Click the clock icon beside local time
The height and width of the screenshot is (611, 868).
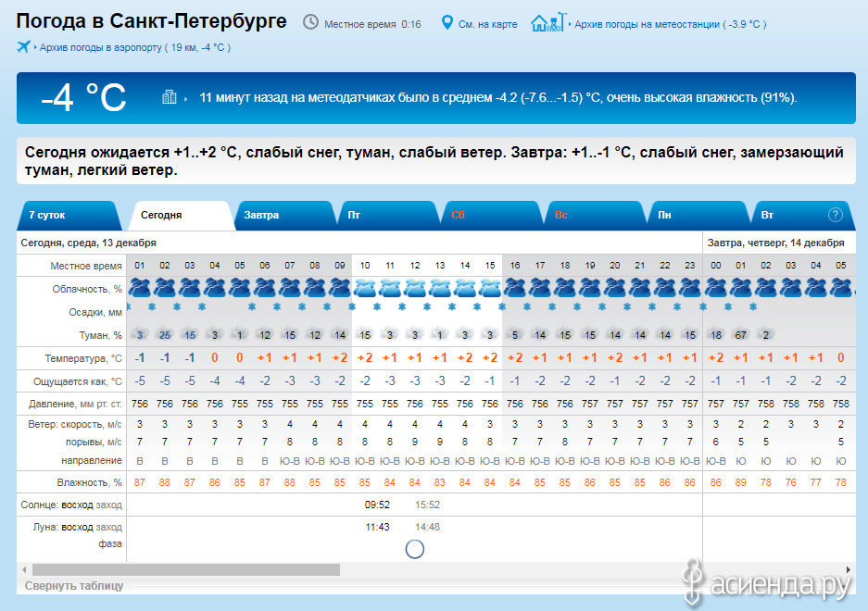pos(310,22)
